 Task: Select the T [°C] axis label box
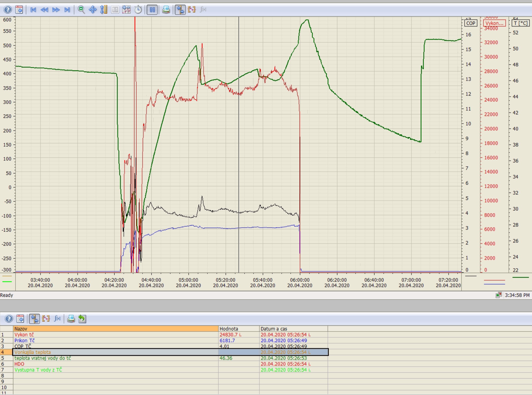(x=520, y=23)
